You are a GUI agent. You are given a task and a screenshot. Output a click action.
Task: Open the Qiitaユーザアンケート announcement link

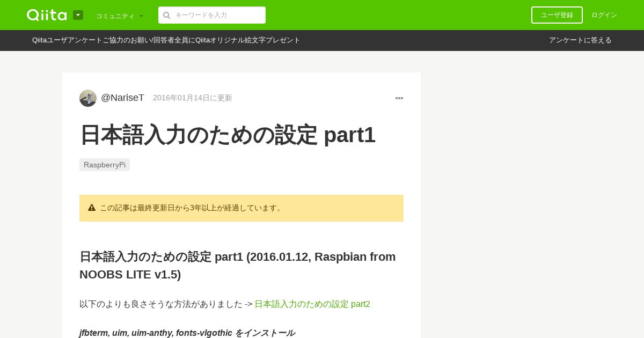pos(166,40)
